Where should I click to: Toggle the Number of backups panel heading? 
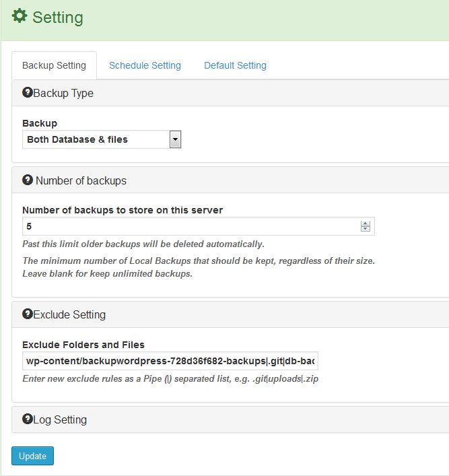[x=81, y=180]
